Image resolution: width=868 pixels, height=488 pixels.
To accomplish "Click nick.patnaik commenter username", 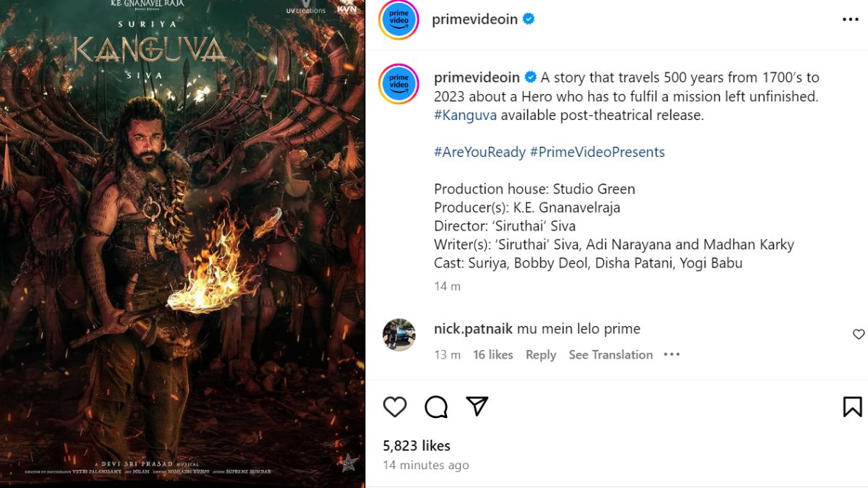I will [x=473, y=329].
